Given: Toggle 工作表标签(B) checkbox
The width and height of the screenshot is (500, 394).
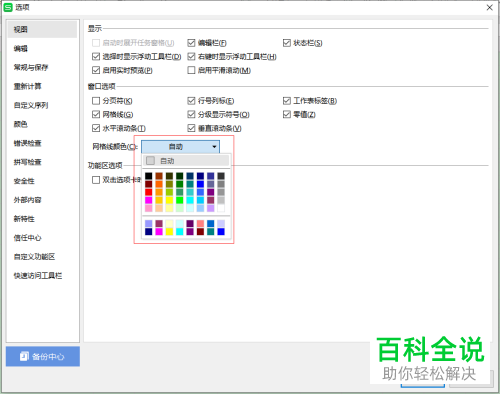Looking at the screenshot, I should [287, 101].
